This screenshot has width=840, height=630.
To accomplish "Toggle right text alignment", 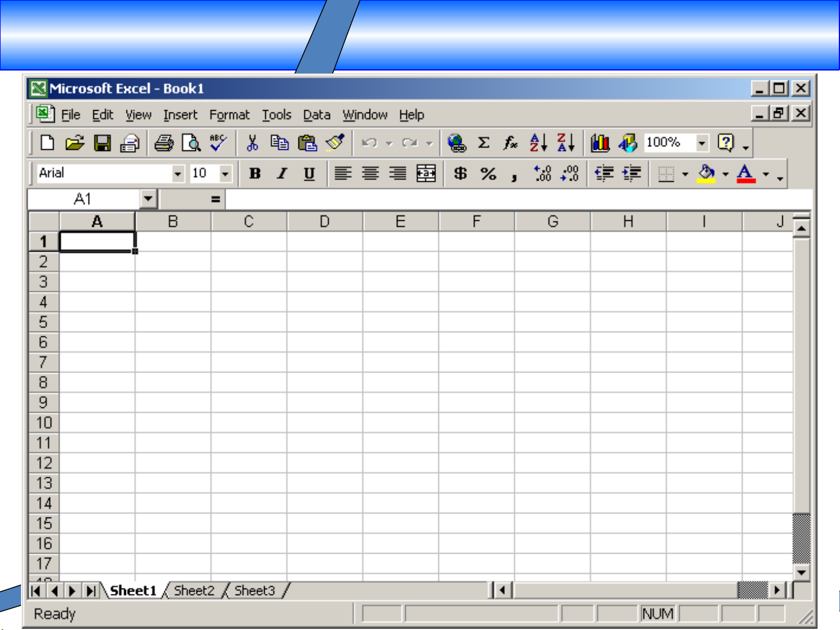I will pos(398,174).
